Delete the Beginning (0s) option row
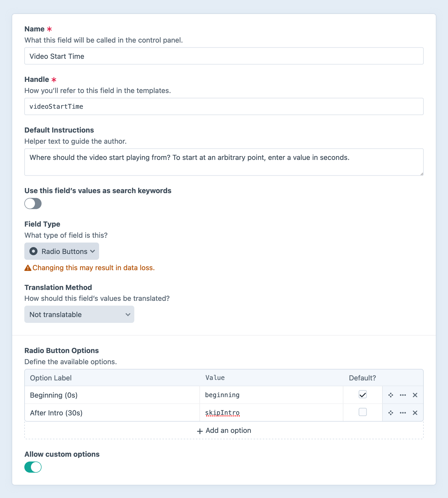 [415, 395]
